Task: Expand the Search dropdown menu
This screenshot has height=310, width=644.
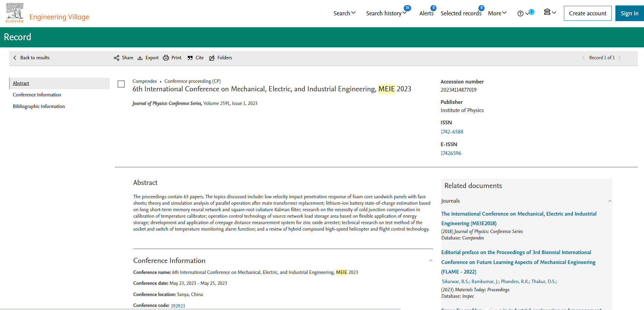Action: (344, 13)
